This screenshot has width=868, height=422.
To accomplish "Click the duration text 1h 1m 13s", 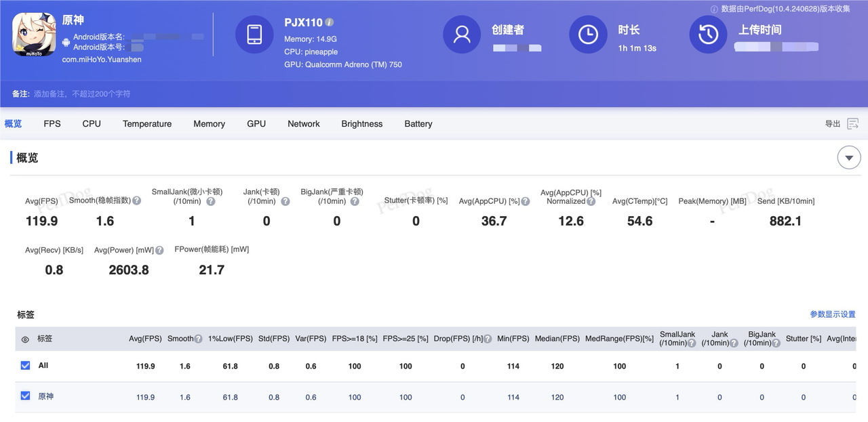I will pos(637,48).
